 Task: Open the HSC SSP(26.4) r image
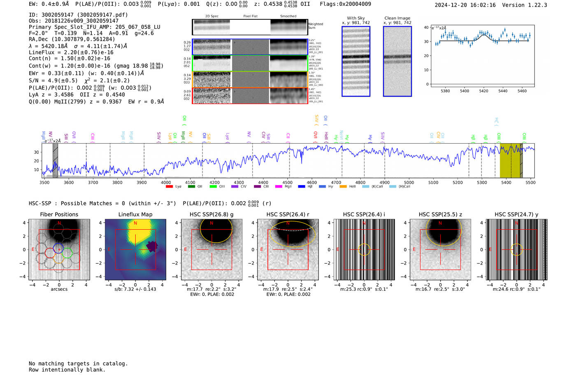(288, 249)
